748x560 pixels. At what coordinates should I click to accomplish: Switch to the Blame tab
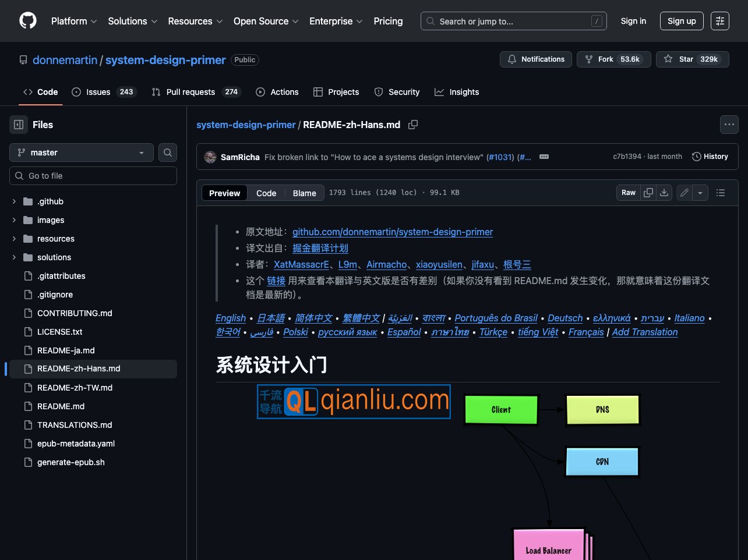304,193
